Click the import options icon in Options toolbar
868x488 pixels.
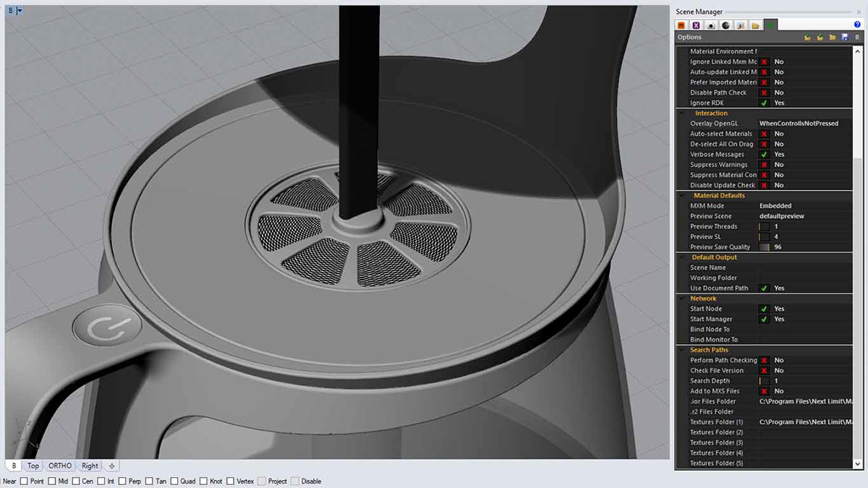808,37
